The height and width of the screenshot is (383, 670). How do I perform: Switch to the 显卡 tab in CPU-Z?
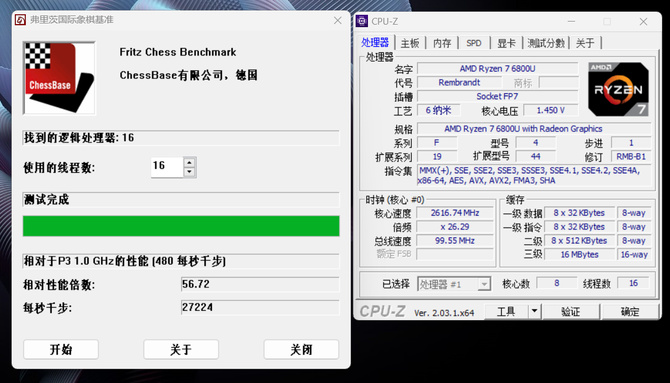506,43
